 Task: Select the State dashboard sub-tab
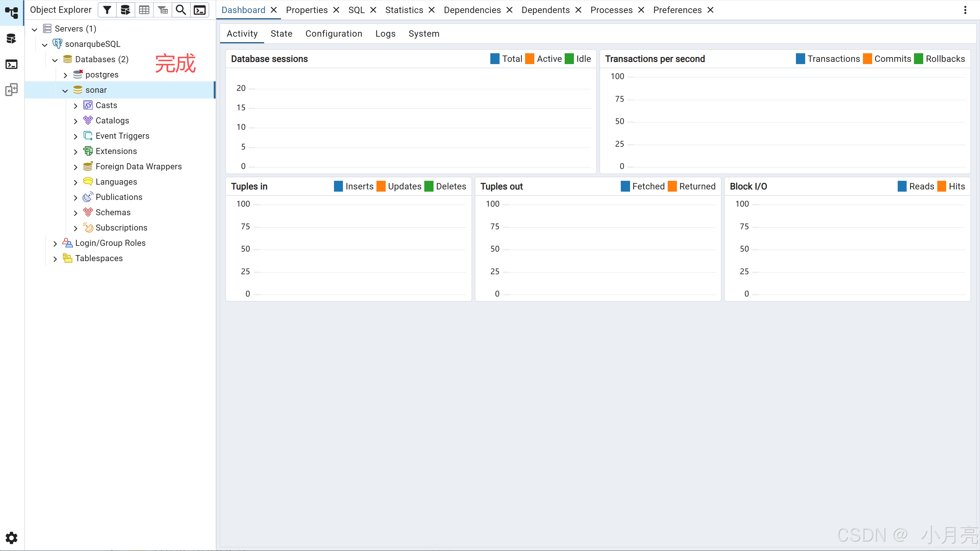tap(281, 33)
